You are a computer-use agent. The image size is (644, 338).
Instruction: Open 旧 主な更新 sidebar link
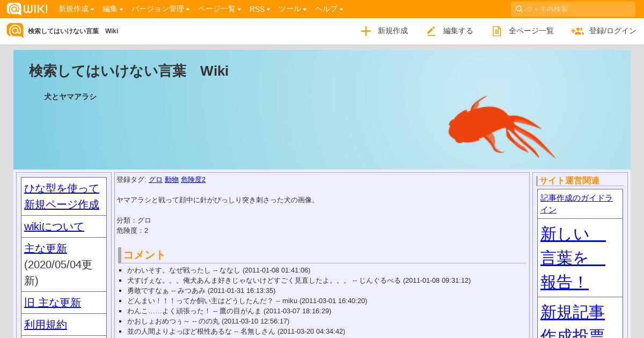53,303
